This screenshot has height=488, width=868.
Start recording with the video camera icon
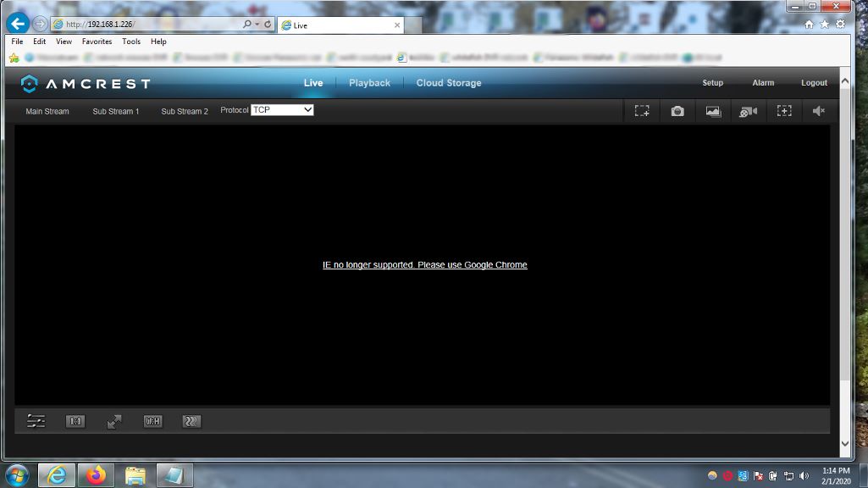[748, 111]
